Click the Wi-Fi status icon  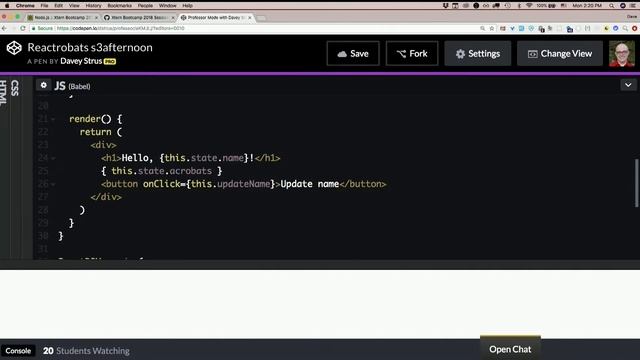coord(529,6)
